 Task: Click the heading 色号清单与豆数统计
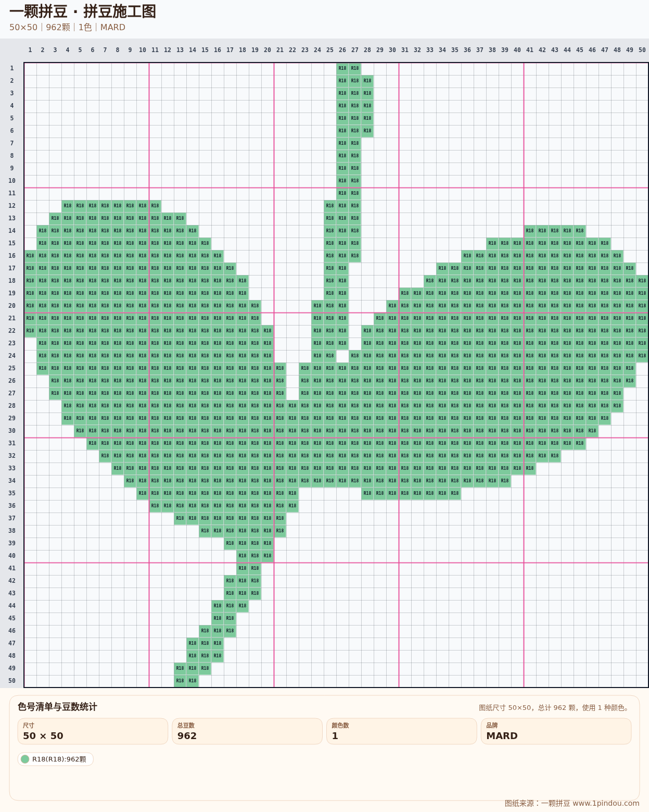pyautogui.click(x=57, y=707)
